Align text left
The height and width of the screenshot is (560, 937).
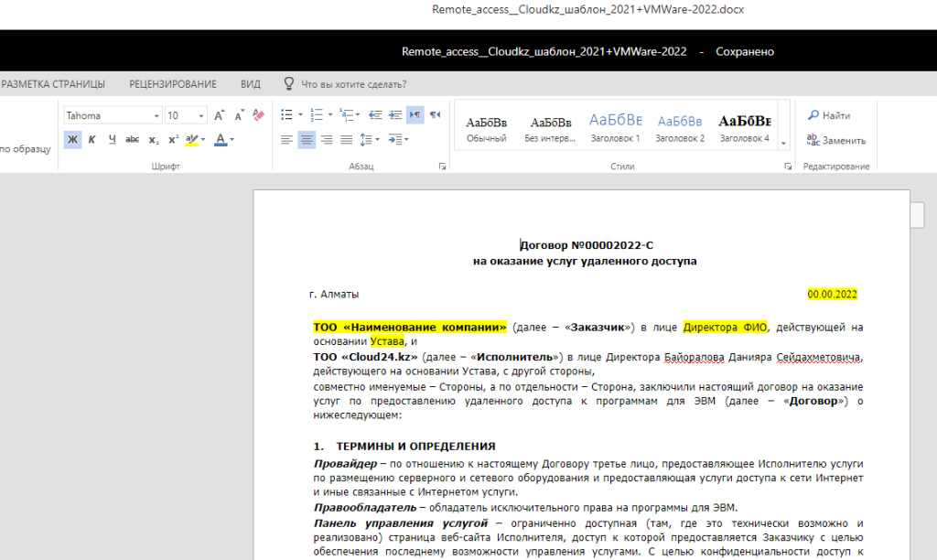(286, 140)
